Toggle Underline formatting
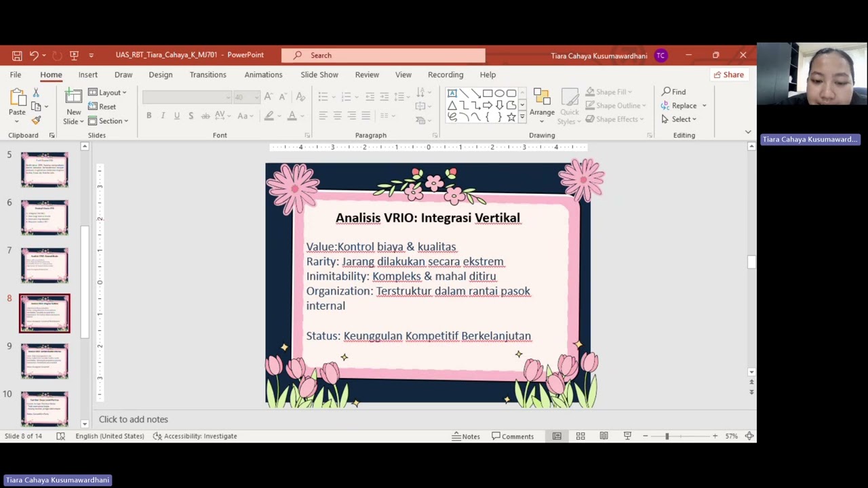 pos(177,116)
